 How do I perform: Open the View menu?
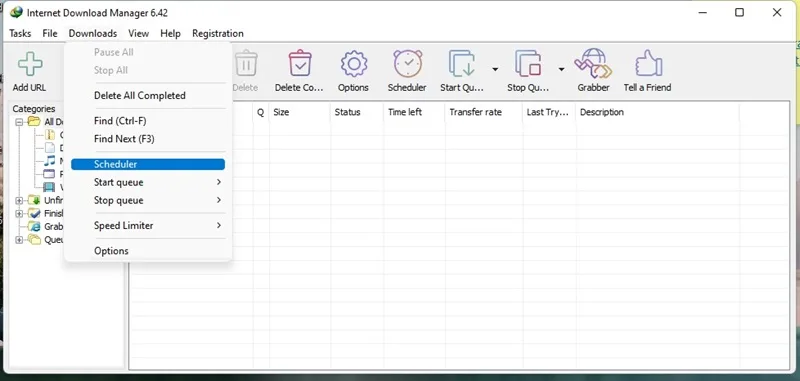[138, 34]
